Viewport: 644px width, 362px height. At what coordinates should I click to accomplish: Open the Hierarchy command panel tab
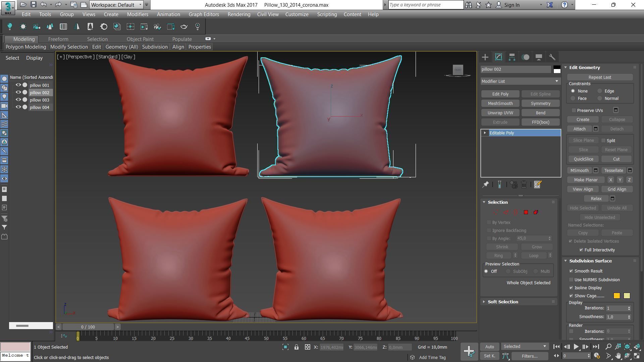pos(512,57)
